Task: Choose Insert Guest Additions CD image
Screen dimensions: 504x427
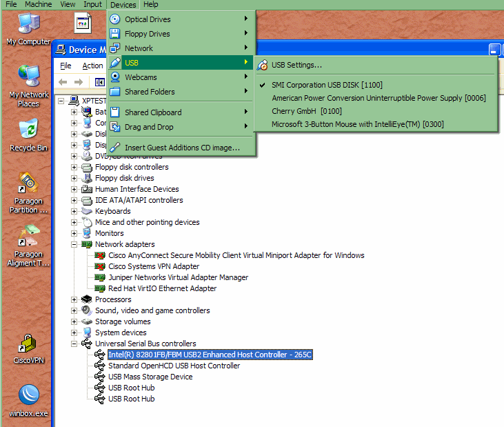Action: (x=181, y=148)
